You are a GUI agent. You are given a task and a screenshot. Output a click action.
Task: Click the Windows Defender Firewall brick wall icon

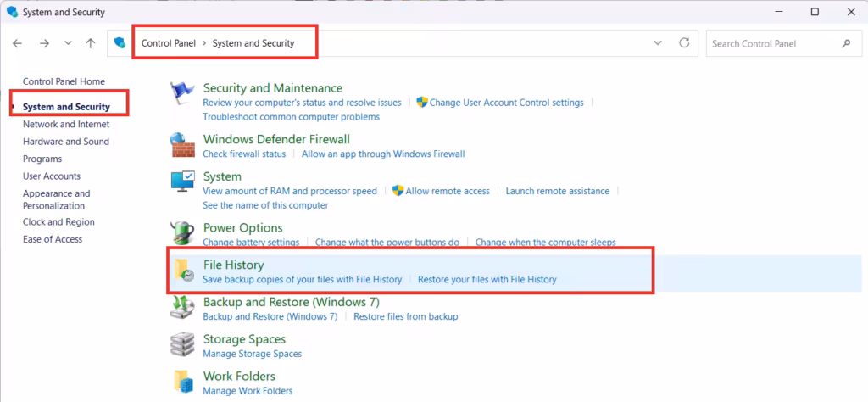pyautogui.click(x=182, y=146)
